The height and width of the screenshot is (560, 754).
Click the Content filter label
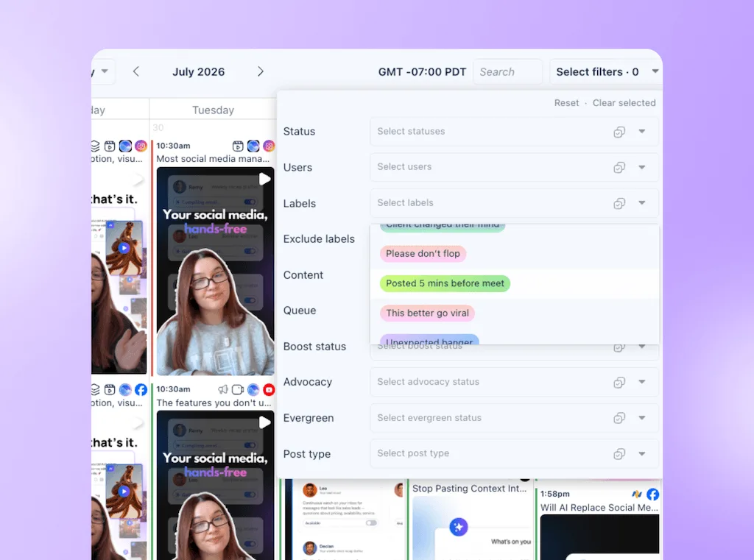pos(303,275)
